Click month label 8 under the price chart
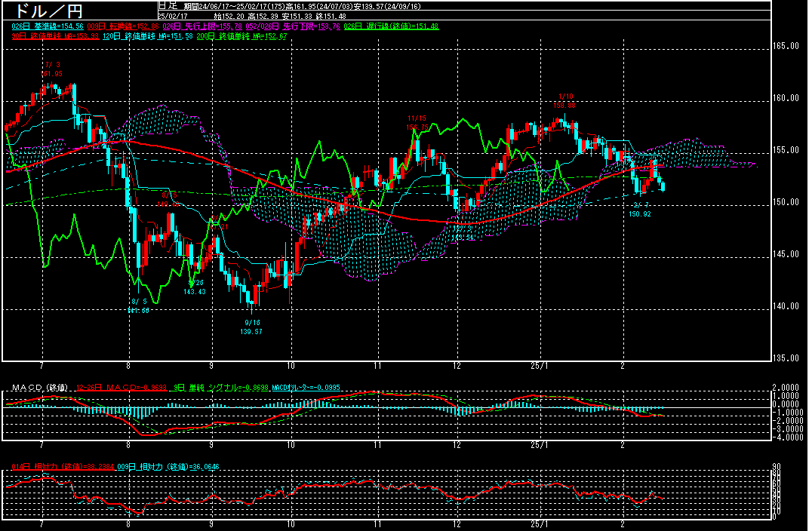This screenshot has height=531, width=812. (x=128, y=366)
